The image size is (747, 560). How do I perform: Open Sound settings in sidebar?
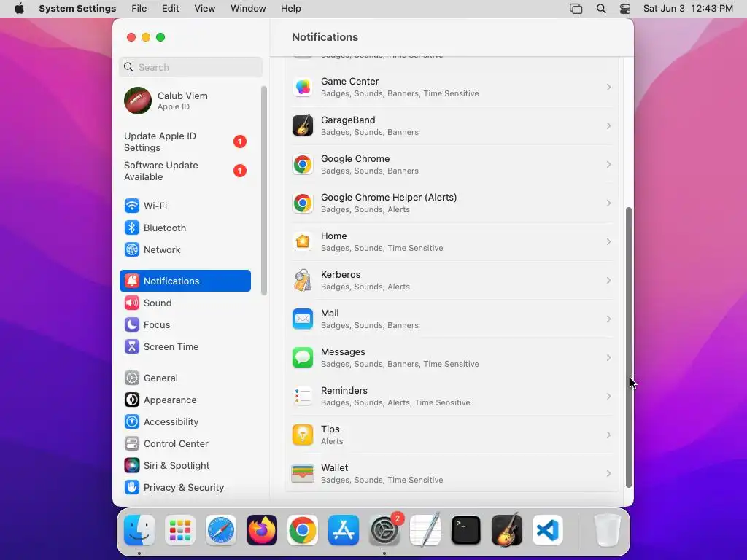185,303
